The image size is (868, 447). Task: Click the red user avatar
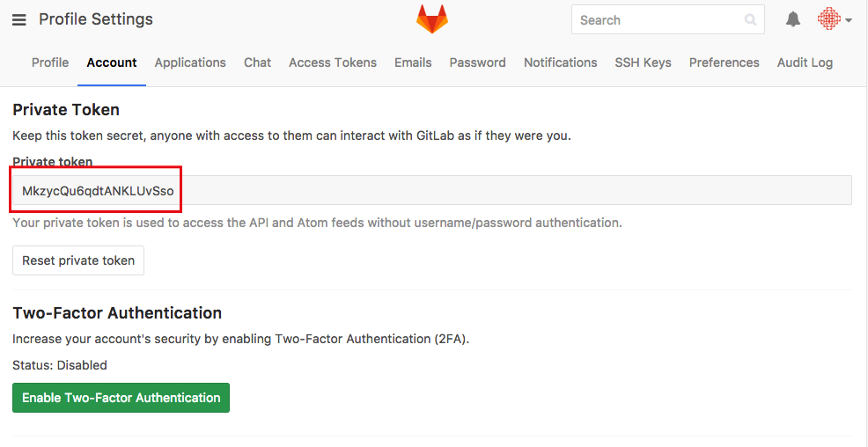(x=829, y=19)
